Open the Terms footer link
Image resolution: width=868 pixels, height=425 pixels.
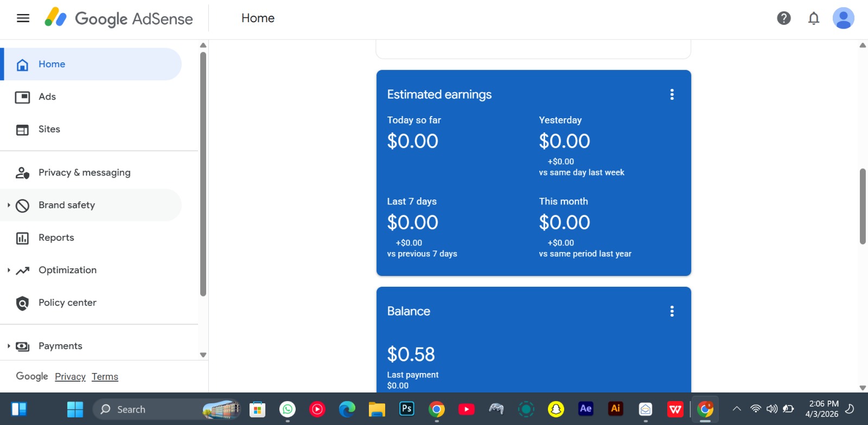(105, 377)
